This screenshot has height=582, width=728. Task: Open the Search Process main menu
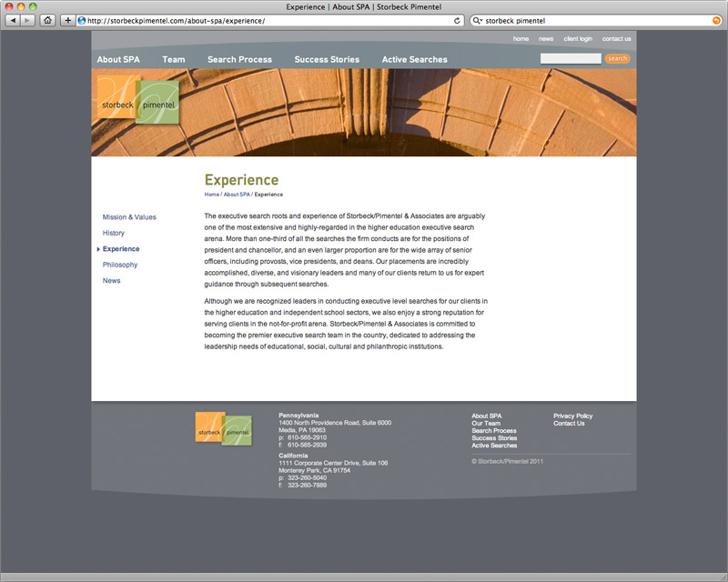(x=239, y=59)
